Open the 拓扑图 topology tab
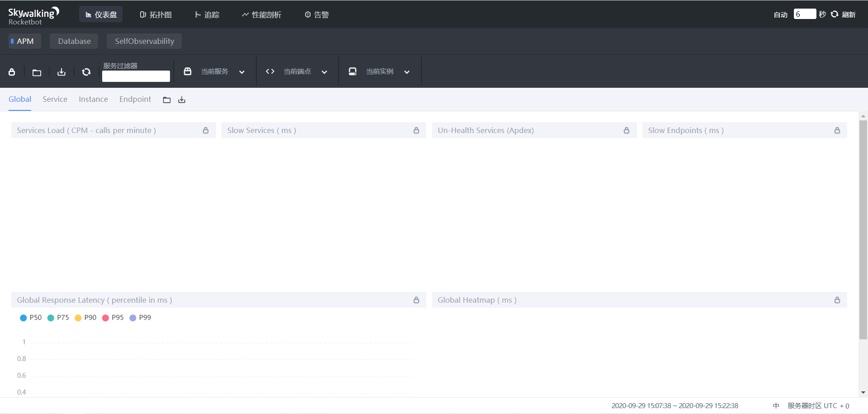This screenshot has height=414, width=868. (x=156, y=14)
